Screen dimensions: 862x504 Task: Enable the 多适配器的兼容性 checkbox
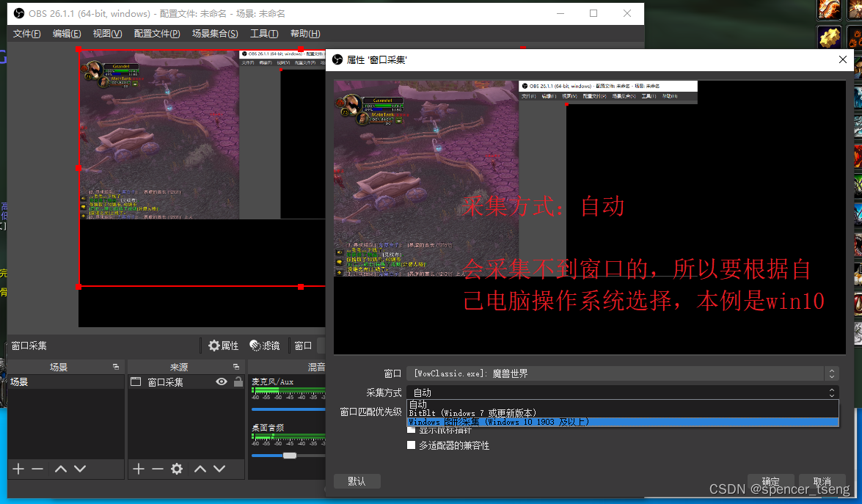(x=412, y=445)
